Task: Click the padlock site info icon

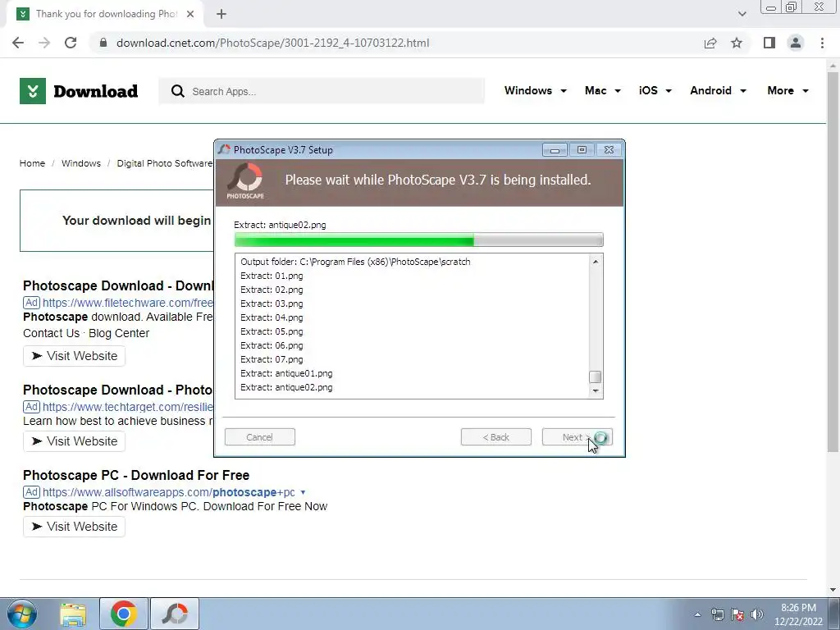Action: (103, 43)
